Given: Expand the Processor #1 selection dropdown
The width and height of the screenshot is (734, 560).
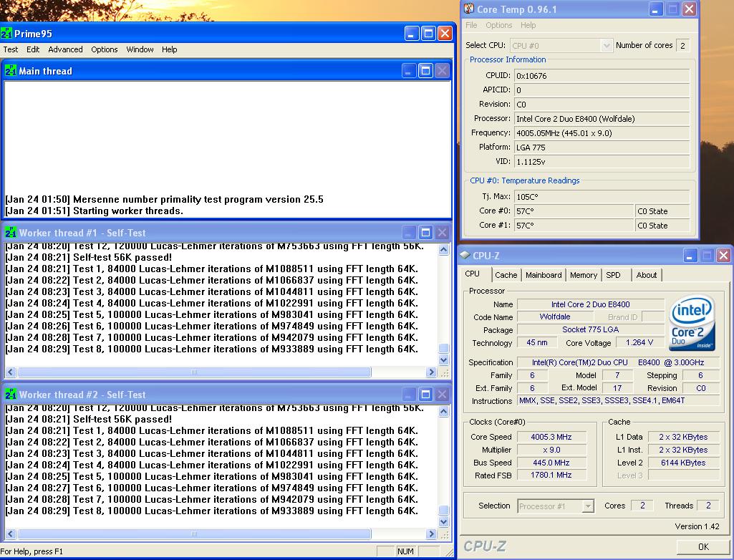Looking at the screenshot, I should point(588,506).
